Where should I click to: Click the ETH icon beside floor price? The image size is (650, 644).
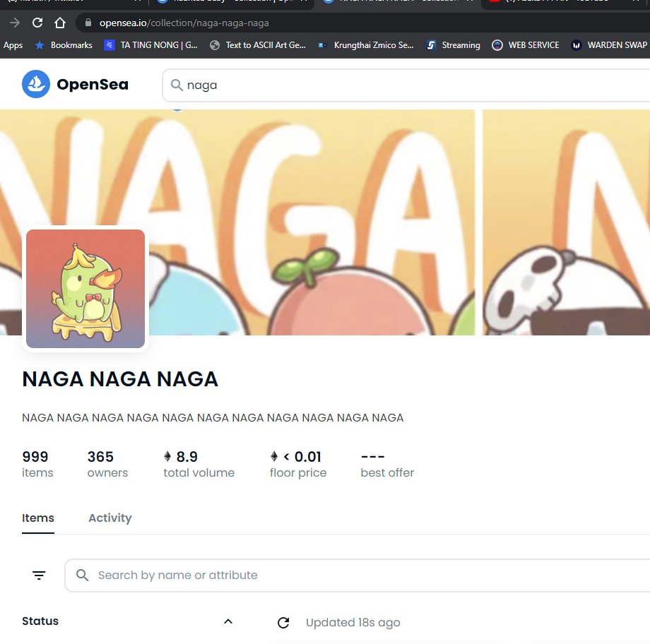(x=274, y=457)
